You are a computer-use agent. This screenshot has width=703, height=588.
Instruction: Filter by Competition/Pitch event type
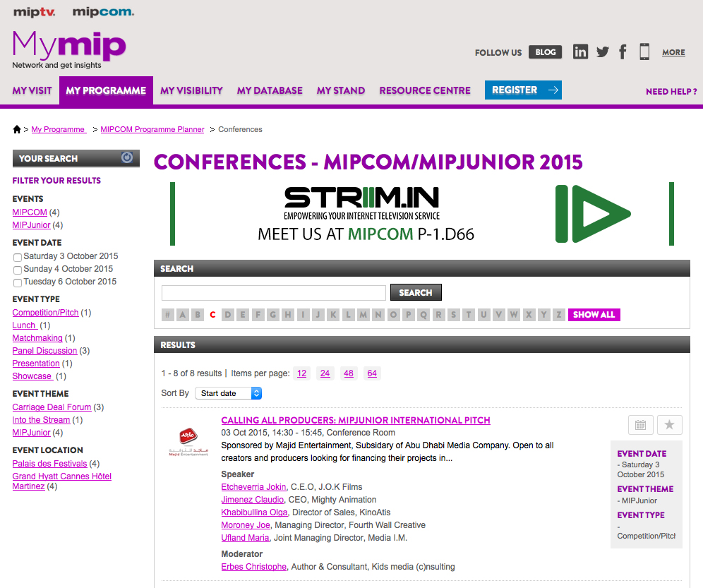tap(45, 312)
